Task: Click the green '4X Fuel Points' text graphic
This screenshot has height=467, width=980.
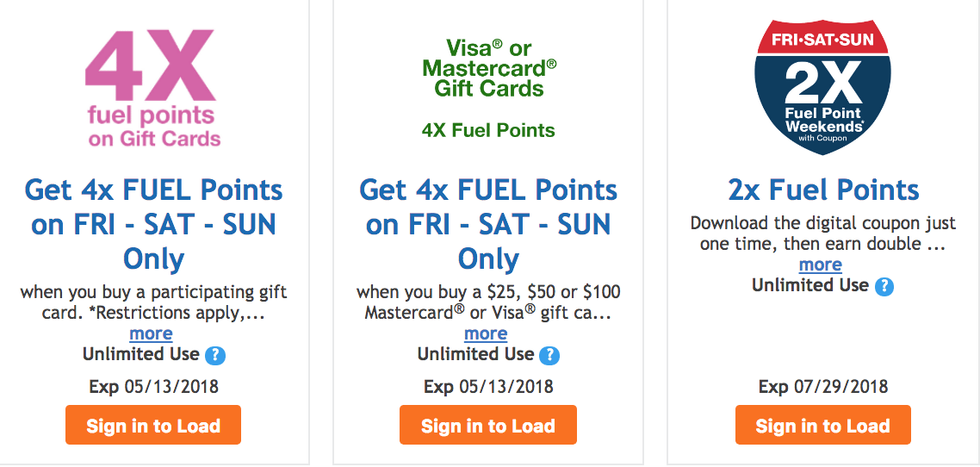Action: tap(488, 131)
